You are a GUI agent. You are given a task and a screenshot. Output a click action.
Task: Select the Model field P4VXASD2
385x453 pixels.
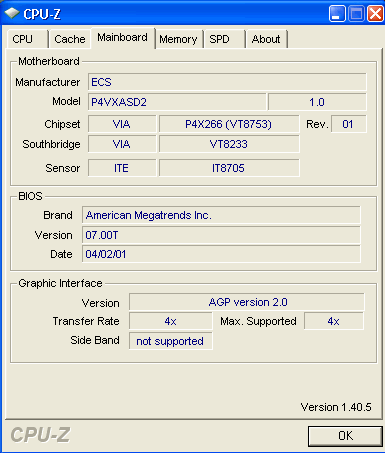coord(177,102)
